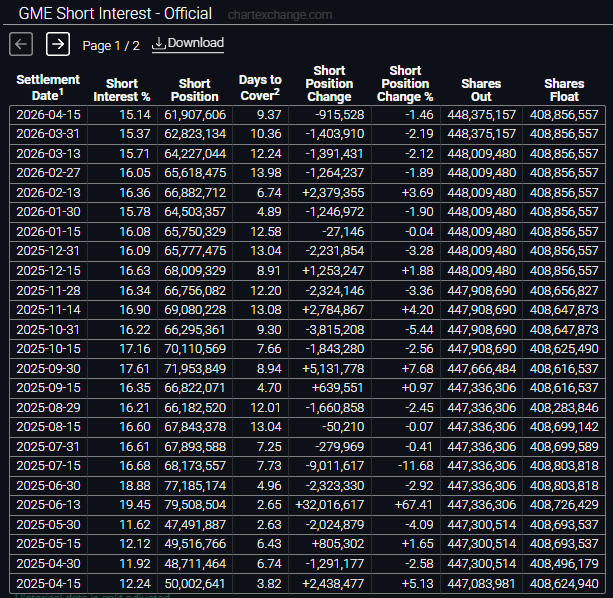Click short interest value 15.37
613x598 pixels.
pyautogui.click(x=134, y=134)
